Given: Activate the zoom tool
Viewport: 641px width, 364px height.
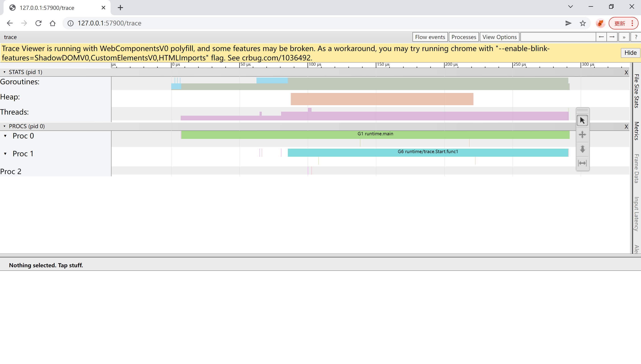Looking at the screenshot, I should (582, 149).
